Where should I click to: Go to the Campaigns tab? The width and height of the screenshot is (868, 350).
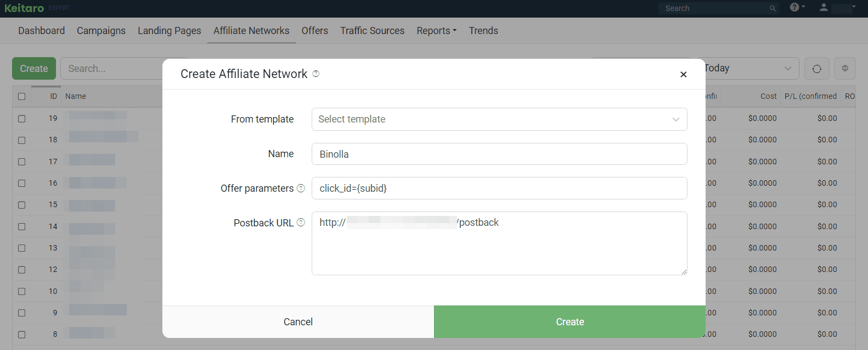coord(101,31)
